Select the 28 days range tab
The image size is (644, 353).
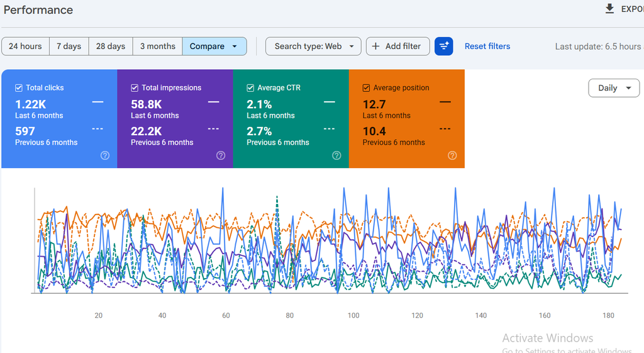tap(111, 46)
